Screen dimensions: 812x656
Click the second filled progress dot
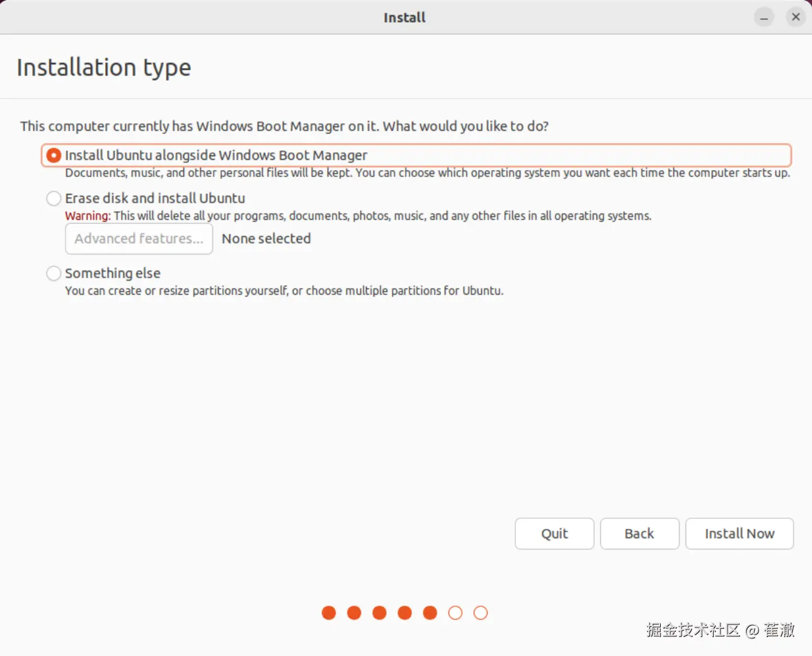coord(354,613)
